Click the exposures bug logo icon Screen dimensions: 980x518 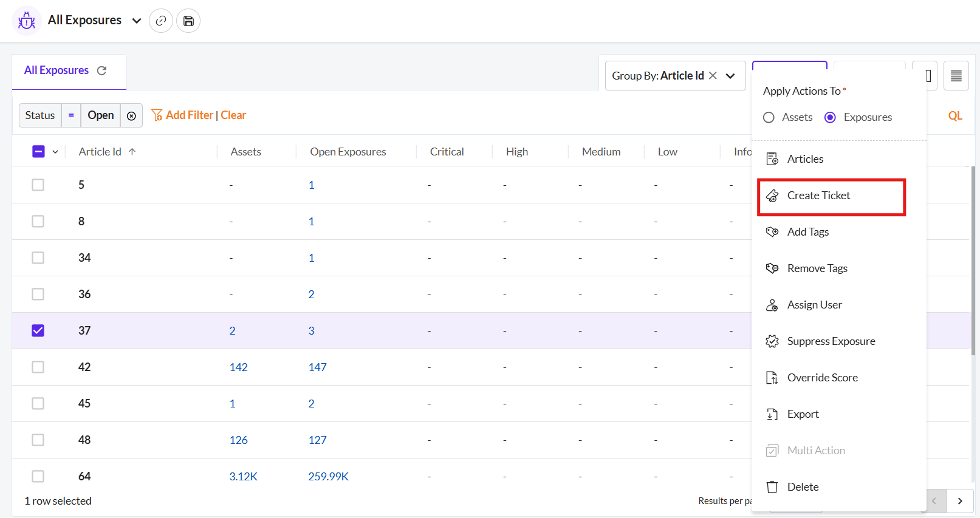pyautogui.click(x=27, y=21)
